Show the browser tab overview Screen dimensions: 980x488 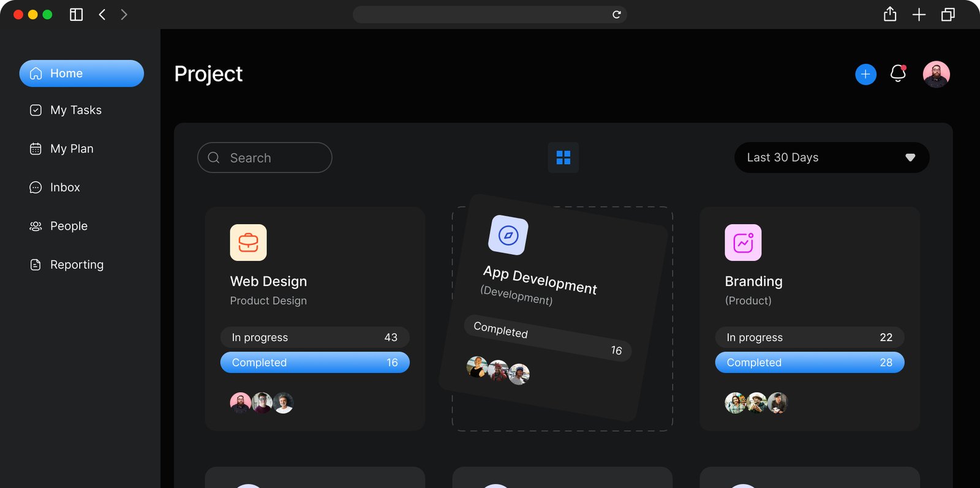pos(948,15)
